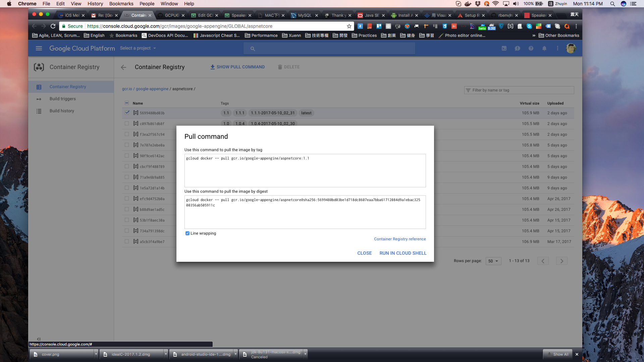This screenshot has width=644, height=362.
Task: Uncheck the 5699480bd03b image row checkbox
Action: point(127,113)
